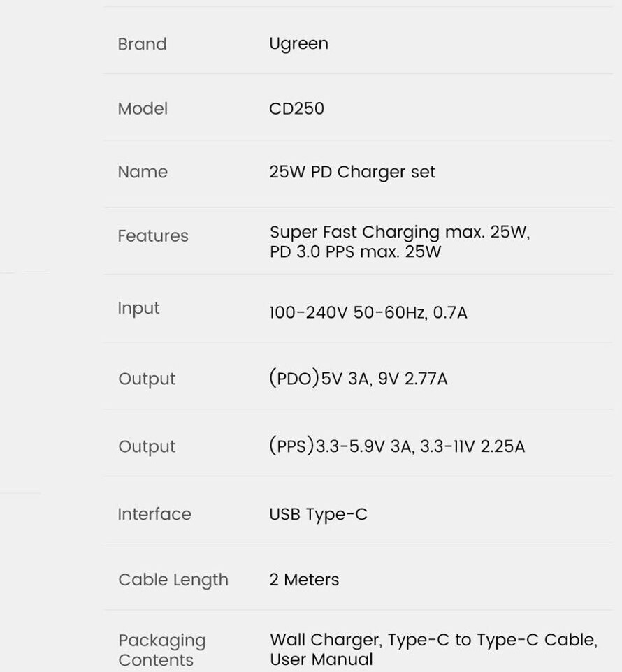This screenshot has height=672, width=622.
Task: Click the Output label beside PPS values
Action: [x=147, y=446]
